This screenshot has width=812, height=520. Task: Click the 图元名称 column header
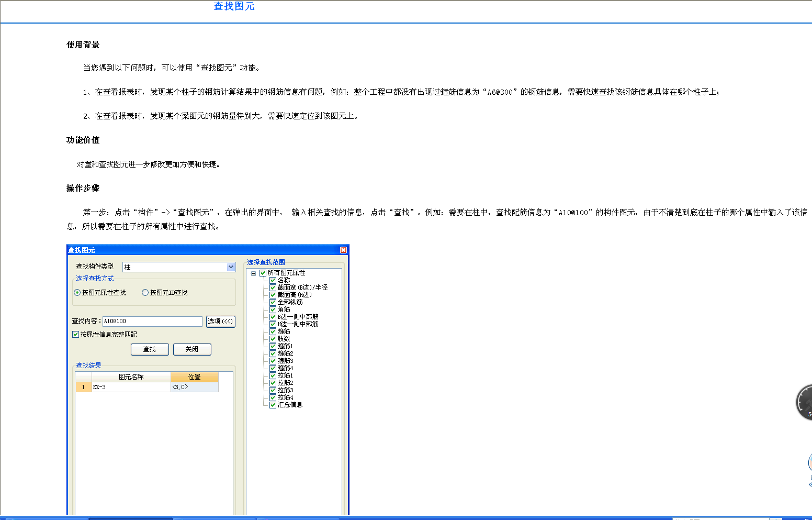pos(131,377)
